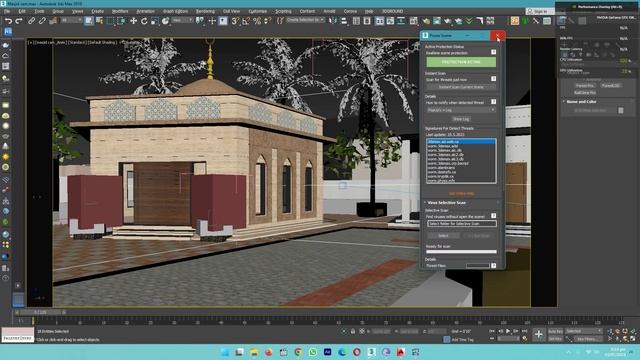
Task: Toggle Find viruses without open scene box
Action: tap(493, 216)
